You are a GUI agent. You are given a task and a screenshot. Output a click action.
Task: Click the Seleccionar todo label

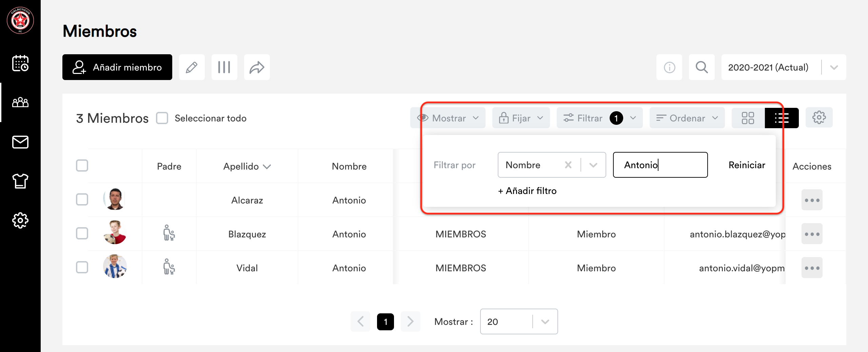(x=211, y=118)
